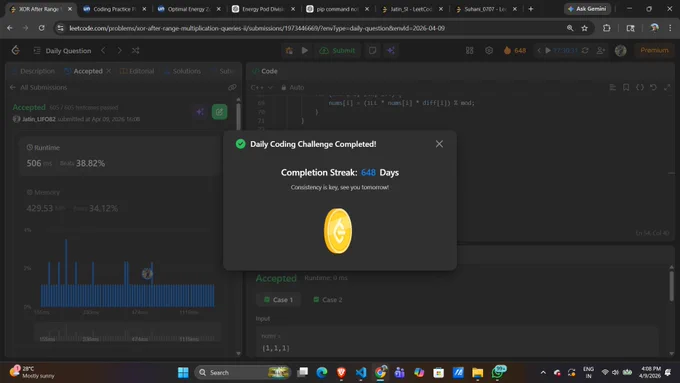Click the braces icon in editor toolbar
Image resolution: width=680 pixels, height=383 pixels.
(x=640, y=87)
